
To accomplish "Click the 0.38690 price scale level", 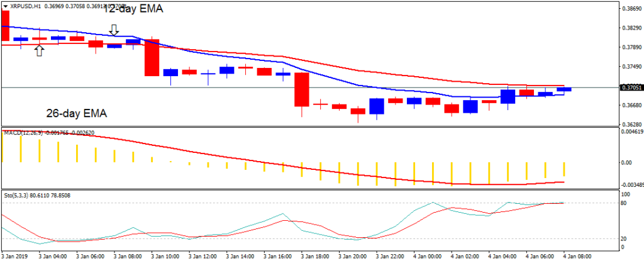I will point(630,9).
